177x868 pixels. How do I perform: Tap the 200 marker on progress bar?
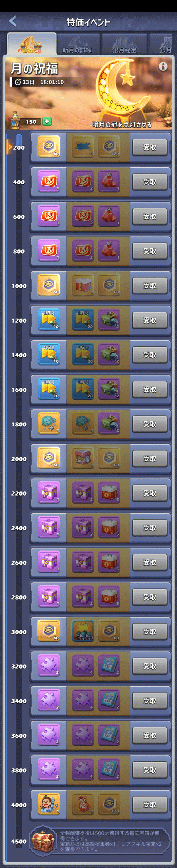[x=19, y=148]
